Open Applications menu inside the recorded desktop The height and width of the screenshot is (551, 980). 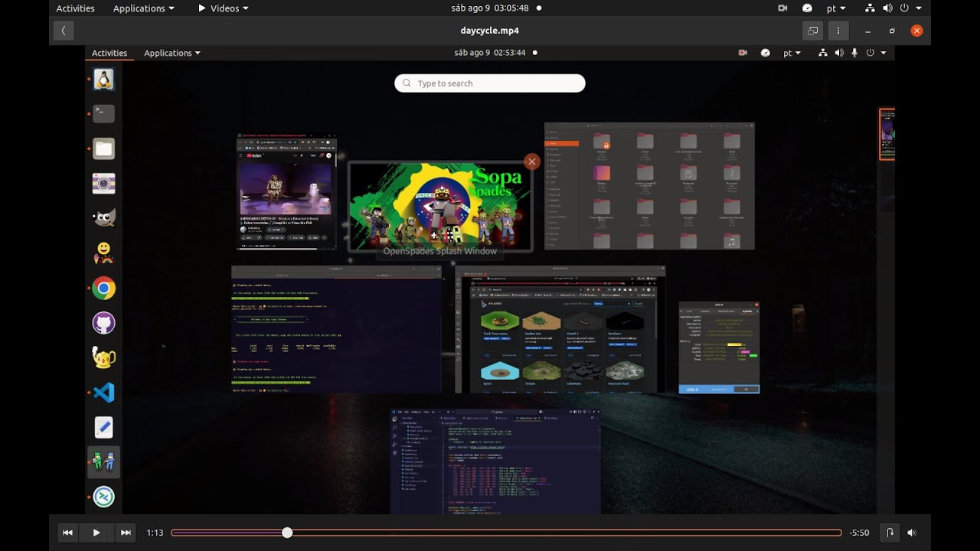click(172, 53)
